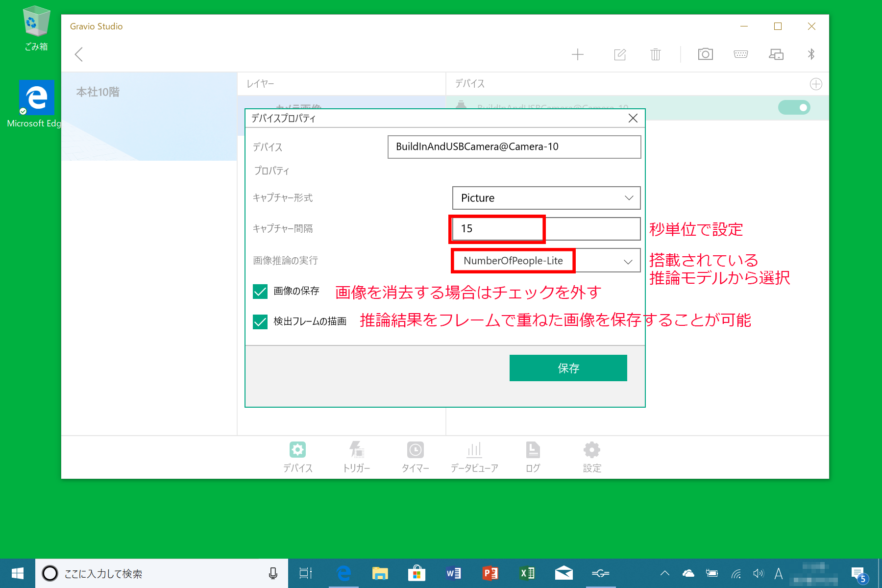Click the plus add icon in top toolbar
Screen dimensions: 882x588
click(578, 54)
